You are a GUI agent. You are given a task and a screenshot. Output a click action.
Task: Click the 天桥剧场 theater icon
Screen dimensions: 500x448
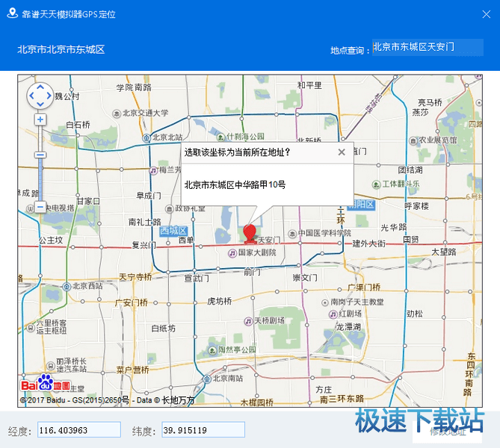[248, 321]
